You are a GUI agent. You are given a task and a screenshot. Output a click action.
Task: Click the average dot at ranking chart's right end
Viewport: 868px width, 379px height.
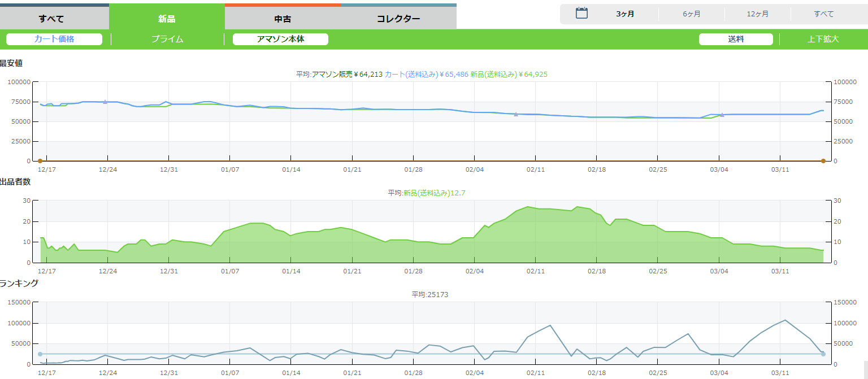click(x=823, y=354)
